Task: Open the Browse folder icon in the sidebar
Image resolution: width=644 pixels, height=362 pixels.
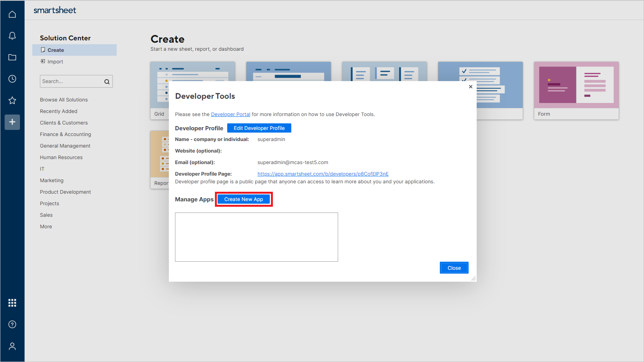Action: point(12,57)
